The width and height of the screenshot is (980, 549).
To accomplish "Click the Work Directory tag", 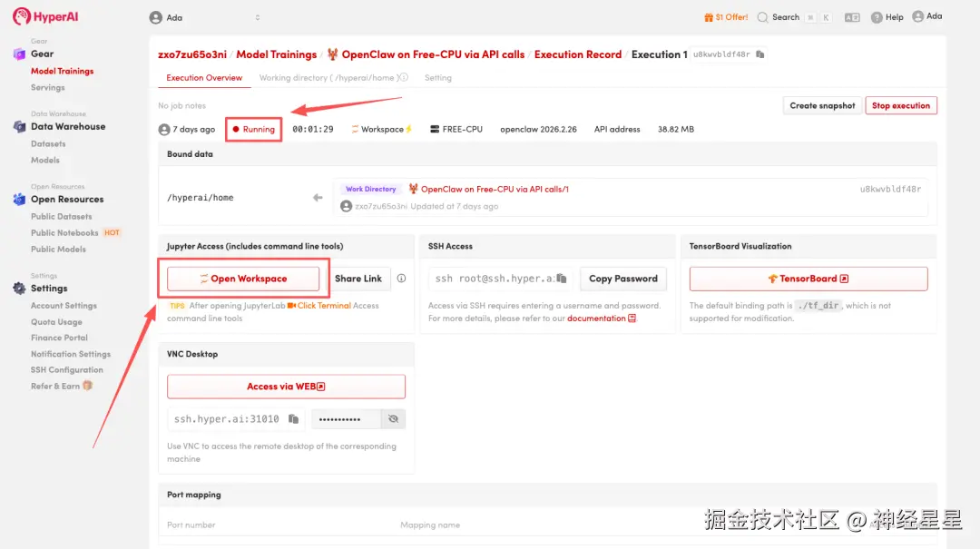I will [x=370, y=189].
